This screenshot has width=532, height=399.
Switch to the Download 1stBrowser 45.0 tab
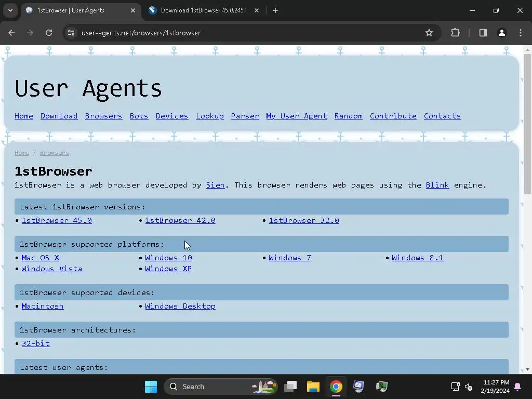coord(203,10)
